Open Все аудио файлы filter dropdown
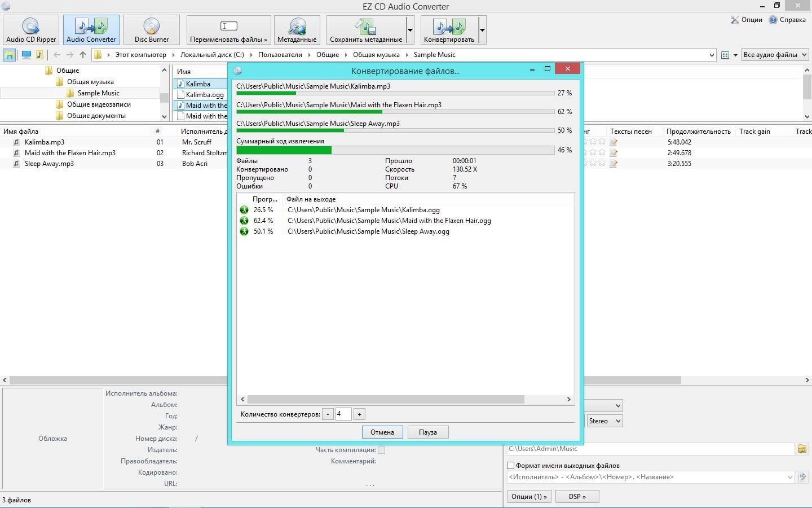This screenshot has width=812, height=508. tap(775, 55)
